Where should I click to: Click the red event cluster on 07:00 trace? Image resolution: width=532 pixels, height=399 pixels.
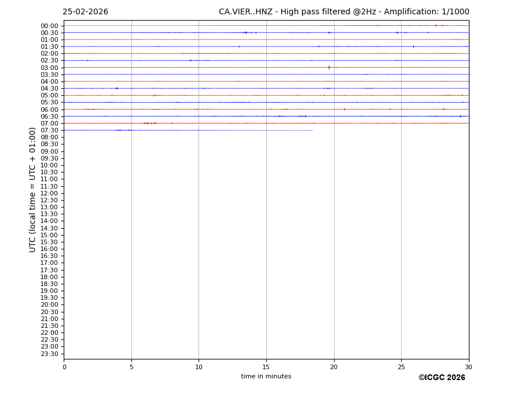tap(149, 123)
